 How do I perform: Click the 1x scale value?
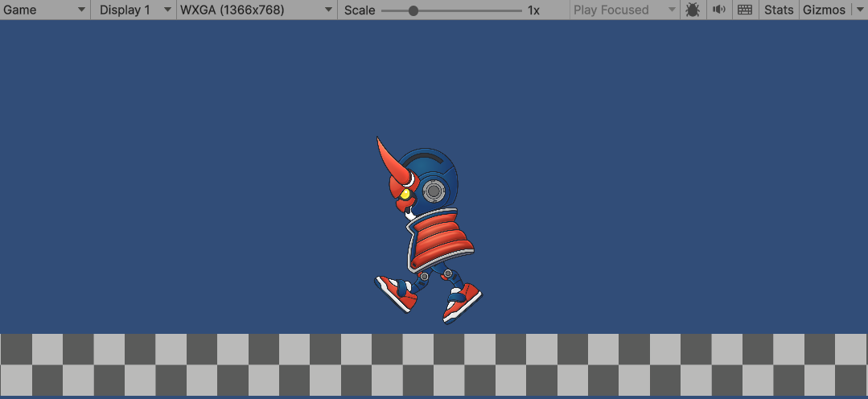click(533, 10)
